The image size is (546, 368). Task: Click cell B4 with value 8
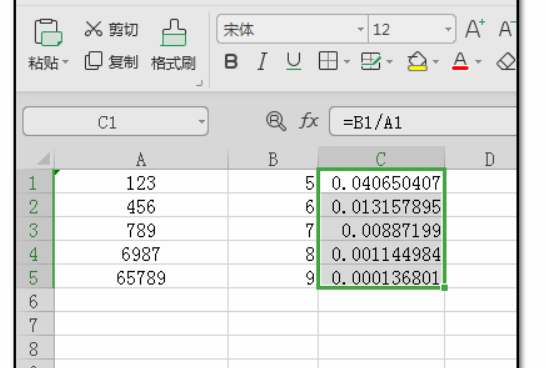(x=273, y=253)
